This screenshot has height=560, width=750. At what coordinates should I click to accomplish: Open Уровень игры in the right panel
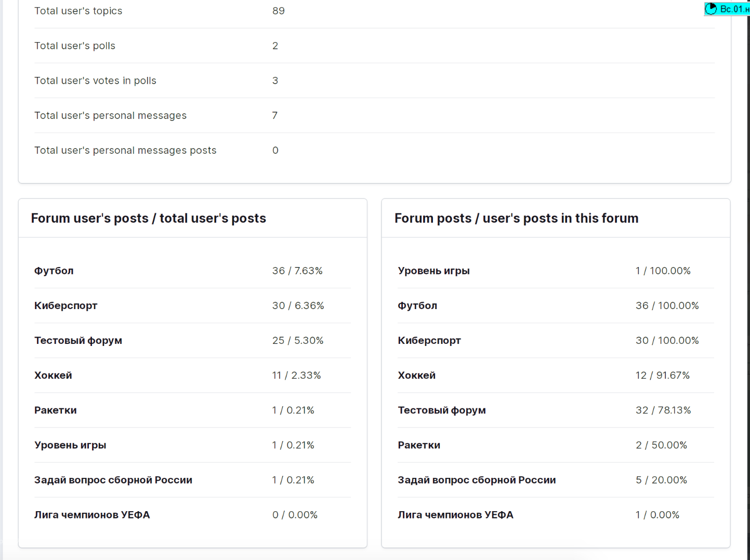433,271
